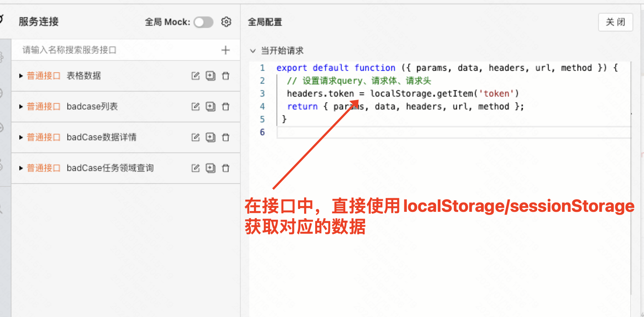Screen dimensions: 644x317
Task: Select the 表格数据 interface name
Action: tap(84, 76)
